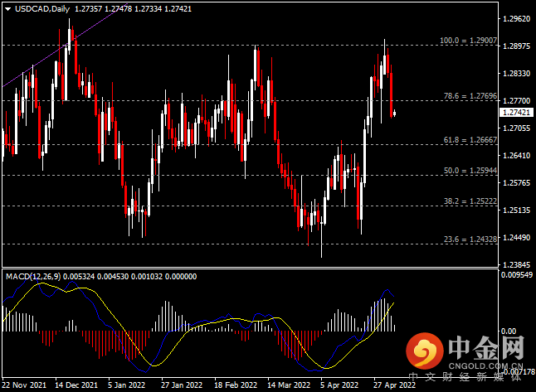Select the Fibonacci label 23.6 = 1.24328
Viewport: 536px width, 392px height.
pos(470,240)
